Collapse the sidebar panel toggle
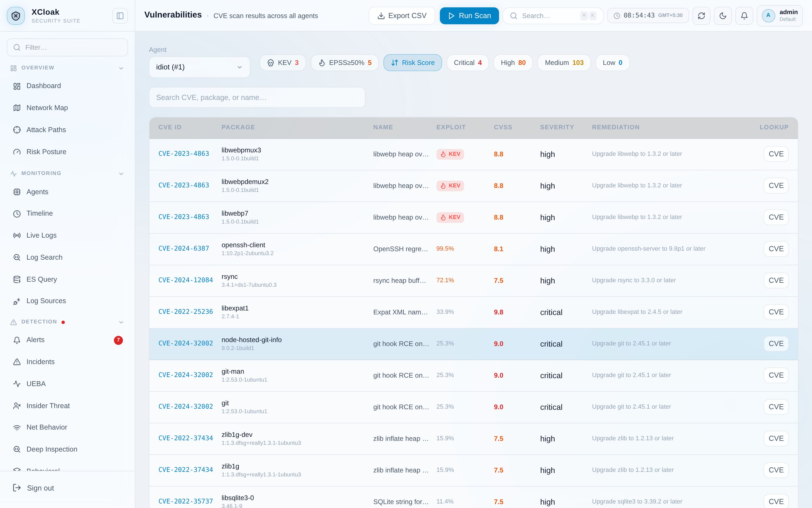The height and width of the screenshot is (508, 812). [120, 16]
